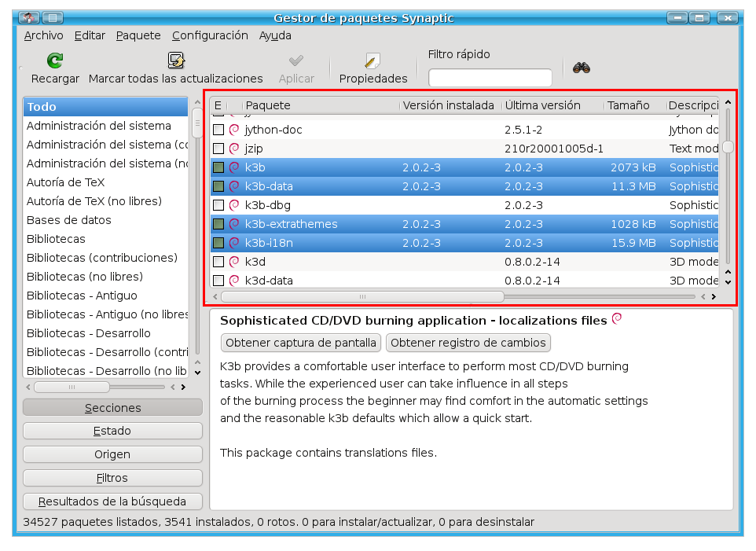Toggle installed status box for k3b-i18n

coord(218,242)
